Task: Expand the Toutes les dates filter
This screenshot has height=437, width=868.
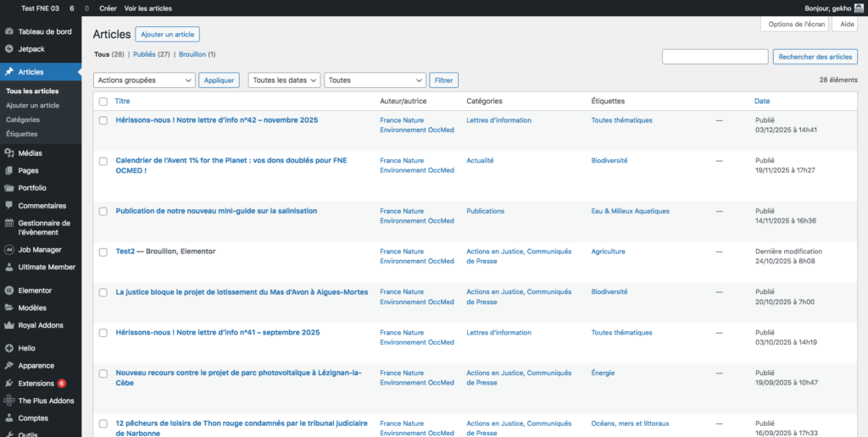Action: 284,80
